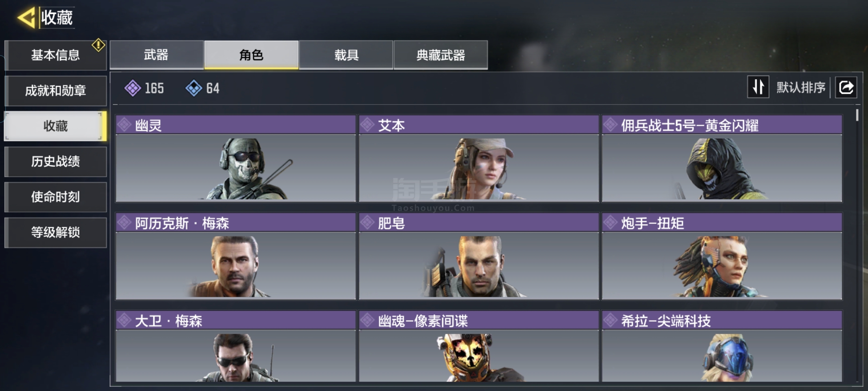Click the share icon beside sort label
868x391 pixels.
pyautogui.click(x=846, y=88)
